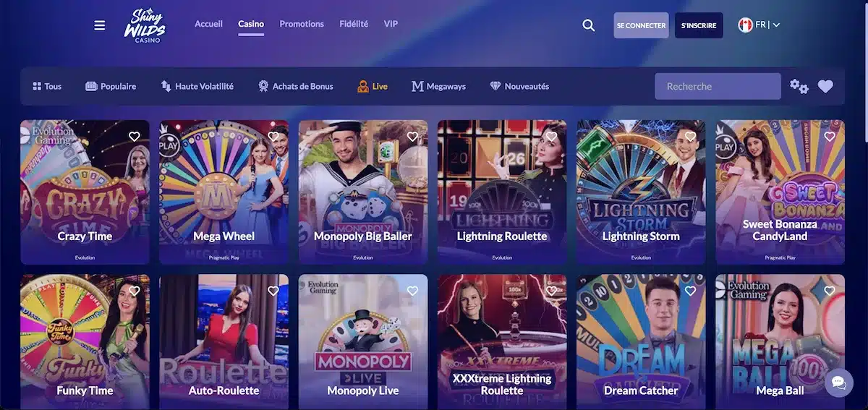Open the Lightning Storm game card
The image size is (868, 410).
click(x=641, y=192)
